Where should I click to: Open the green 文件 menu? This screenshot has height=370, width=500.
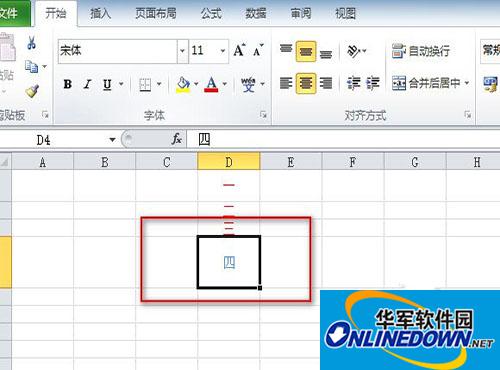15,13
